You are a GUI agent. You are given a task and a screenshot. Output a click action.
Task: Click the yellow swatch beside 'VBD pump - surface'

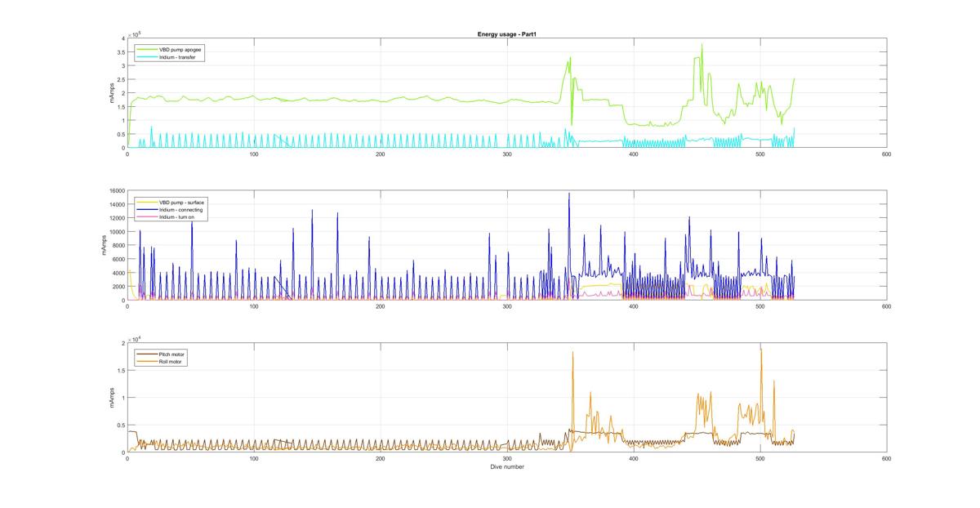point(147,202)
